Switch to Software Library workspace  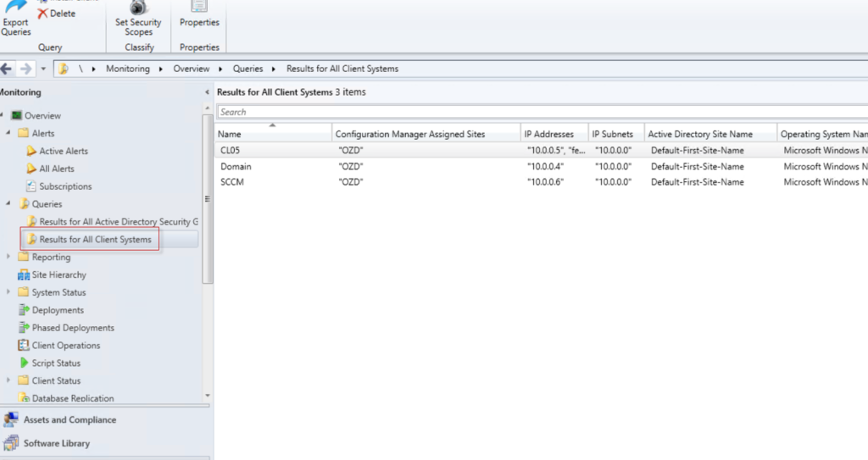click(57, 443)
